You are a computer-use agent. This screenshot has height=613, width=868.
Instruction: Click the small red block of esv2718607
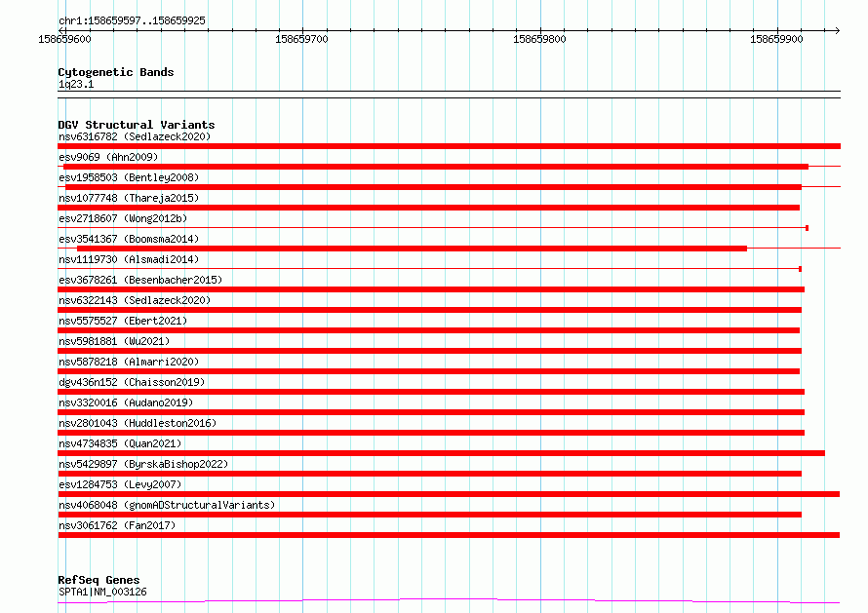808,228
